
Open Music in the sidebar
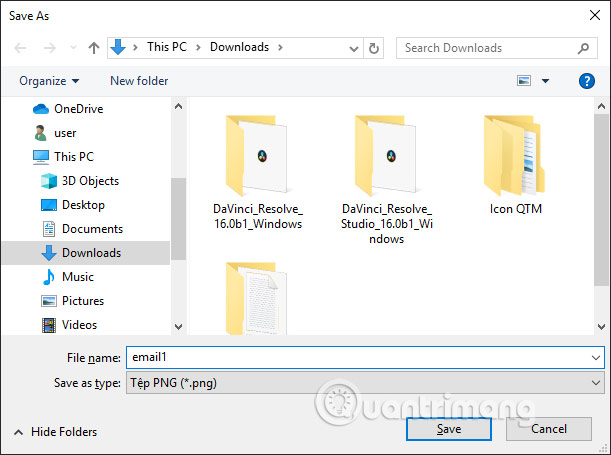tap(78, 277)
